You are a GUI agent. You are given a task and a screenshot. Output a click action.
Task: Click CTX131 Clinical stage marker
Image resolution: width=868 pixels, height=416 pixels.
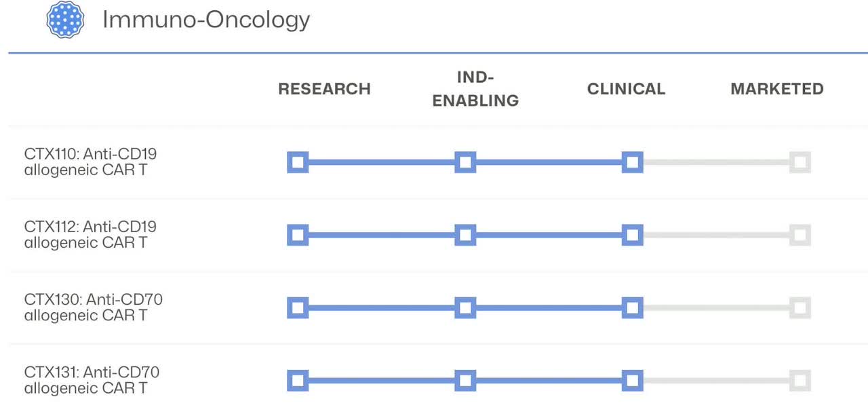click(632, 381)
